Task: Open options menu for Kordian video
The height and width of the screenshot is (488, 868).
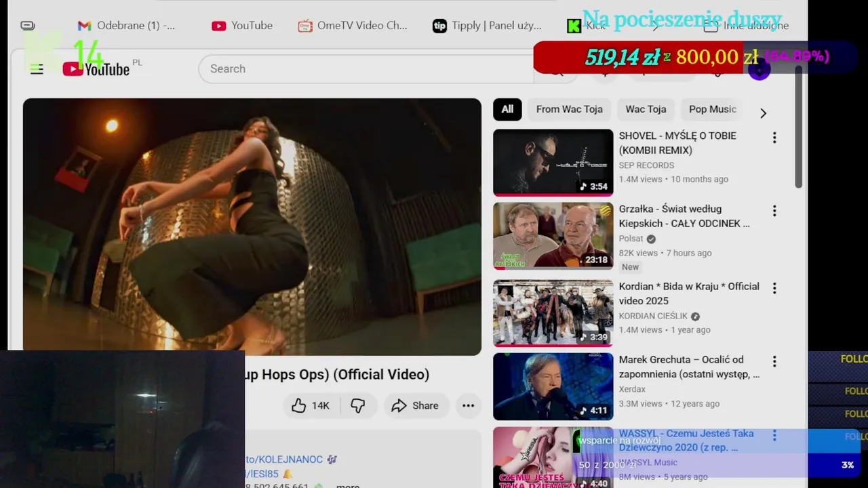Action: click(x=774, y=288)
